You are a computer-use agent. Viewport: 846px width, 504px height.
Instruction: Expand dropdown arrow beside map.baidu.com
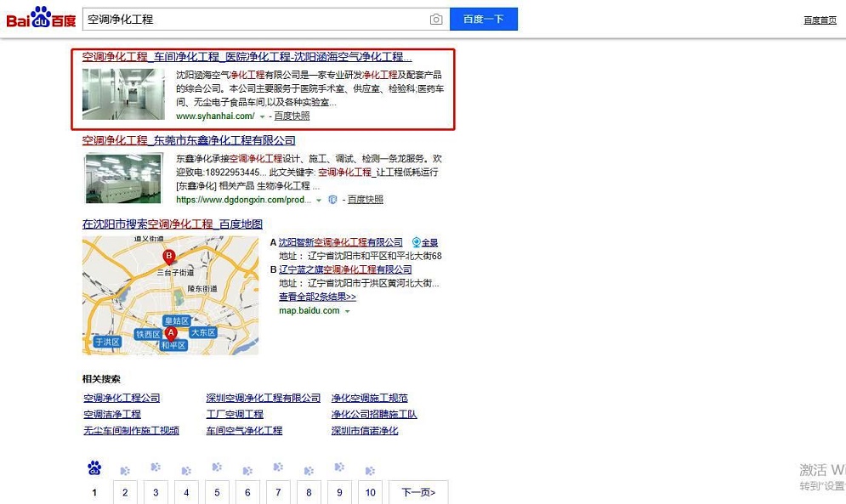pos(348,311)
